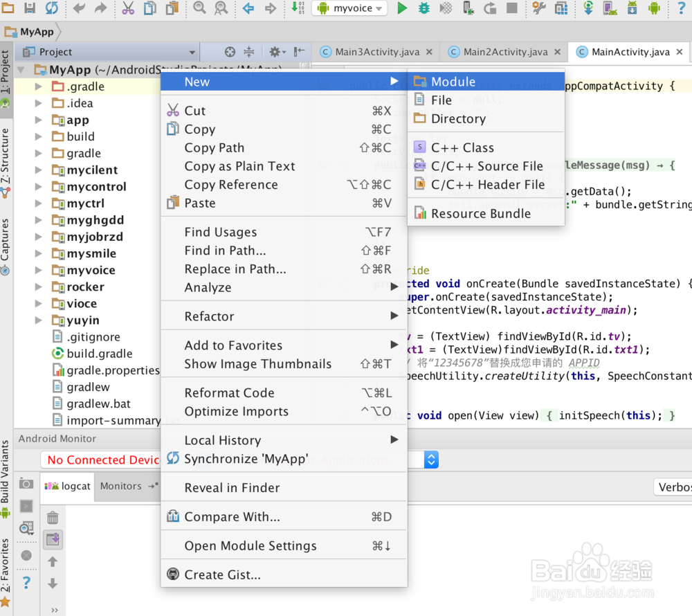Open the process selector blue stepper dropdown
This screenshot has height=616, width=692.
431,460
